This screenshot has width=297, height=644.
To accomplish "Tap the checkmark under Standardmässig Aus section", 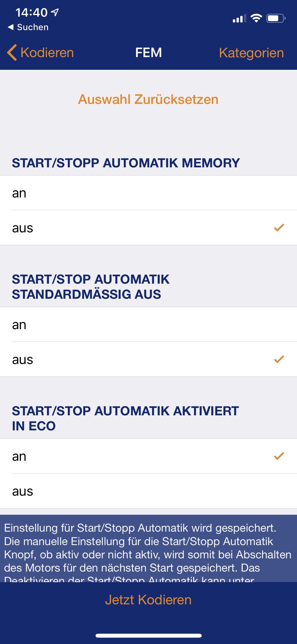I will click(x=279, y=359).
